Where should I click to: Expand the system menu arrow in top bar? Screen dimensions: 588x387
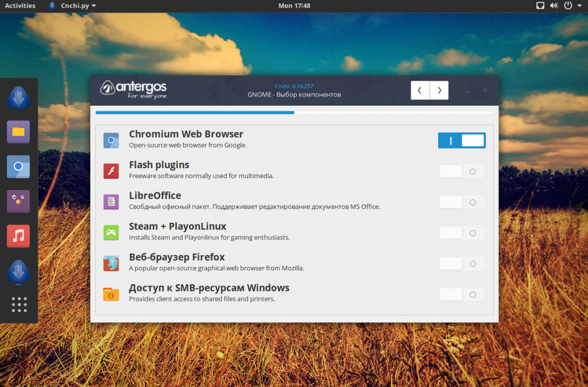click(x=579, y=6)
